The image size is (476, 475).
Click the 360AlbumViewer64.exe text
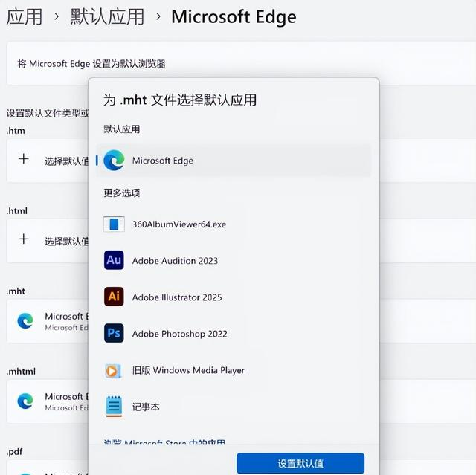tap(179, 224)
